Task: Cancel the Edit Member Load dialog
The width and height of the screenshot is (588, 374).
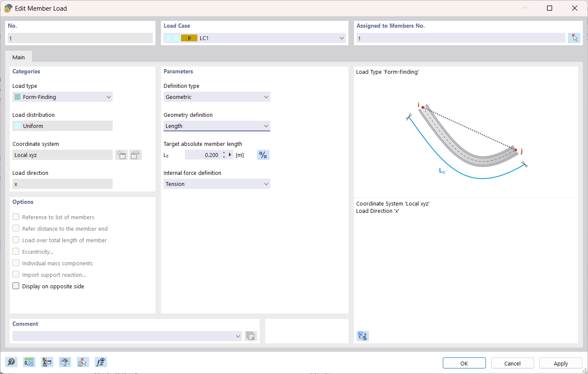Action: click(512, 363)
